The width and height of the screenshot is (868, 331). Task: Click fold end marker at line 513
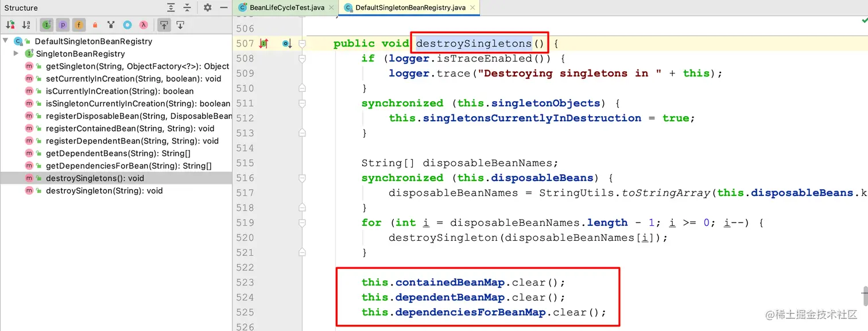(x=302, y=133)
